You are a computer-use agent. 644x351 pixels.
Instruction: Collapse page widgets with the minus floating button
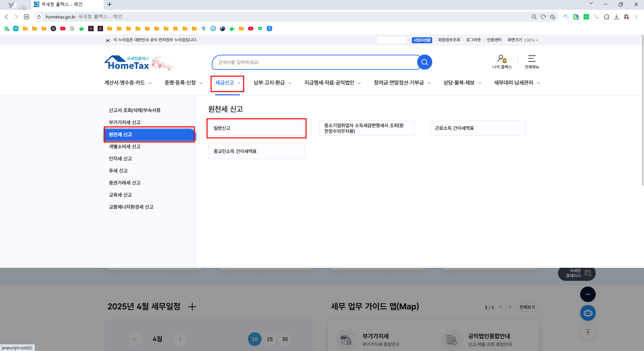point(588,294)
